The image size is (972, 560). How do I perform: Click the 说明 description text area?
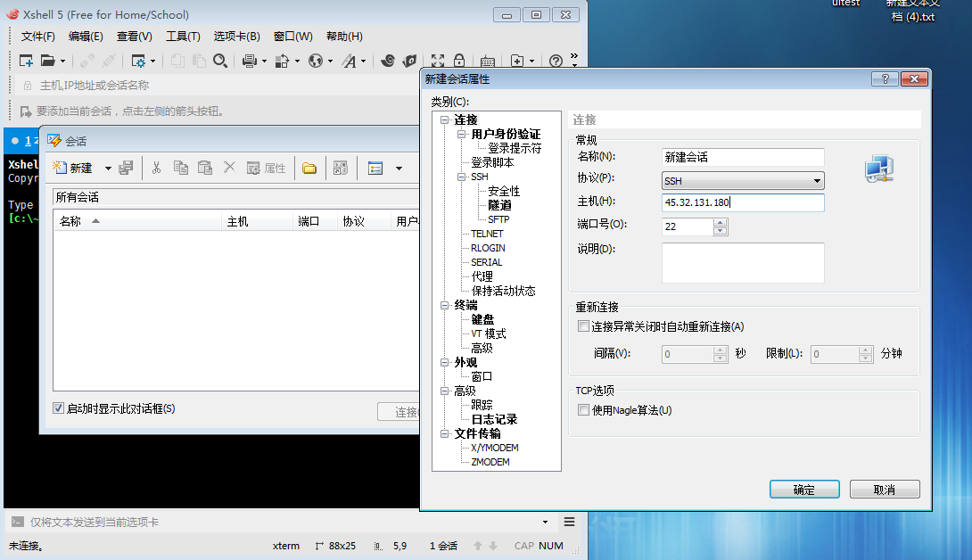[x=743, y=263]
